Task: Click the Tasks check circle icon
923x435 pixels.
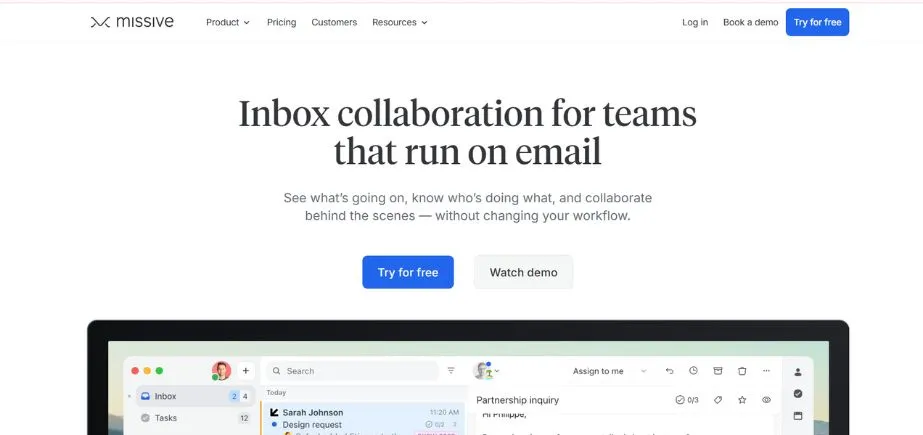Action: 145,418
